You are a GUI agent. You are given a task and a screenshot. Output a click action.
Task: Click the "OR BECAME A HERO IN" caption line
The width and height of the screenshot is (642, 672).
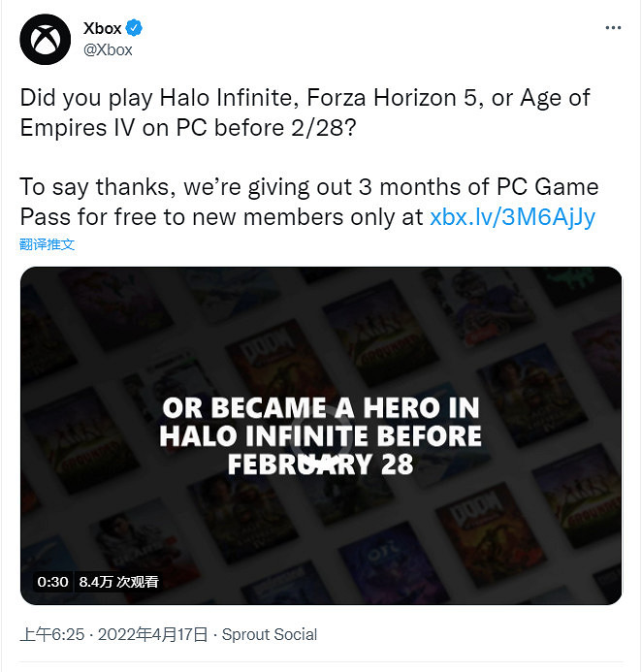point(321,407)
